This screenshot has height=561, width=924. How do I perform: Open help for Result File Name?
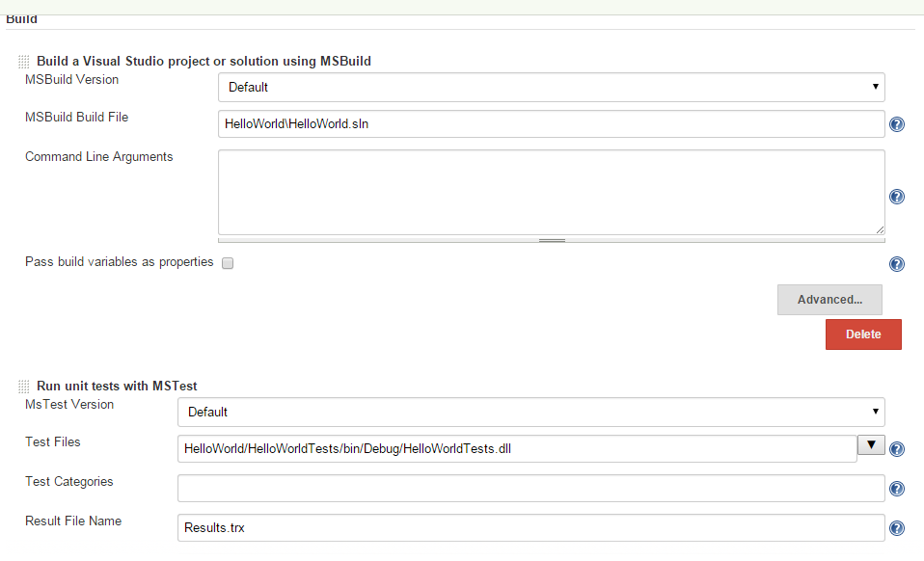(x=896, y=528)
